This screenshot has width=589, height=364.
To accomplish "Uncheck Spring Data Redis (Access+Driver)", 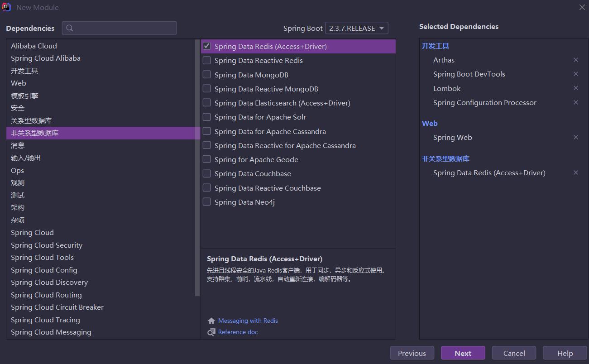I will coord(207,46).
